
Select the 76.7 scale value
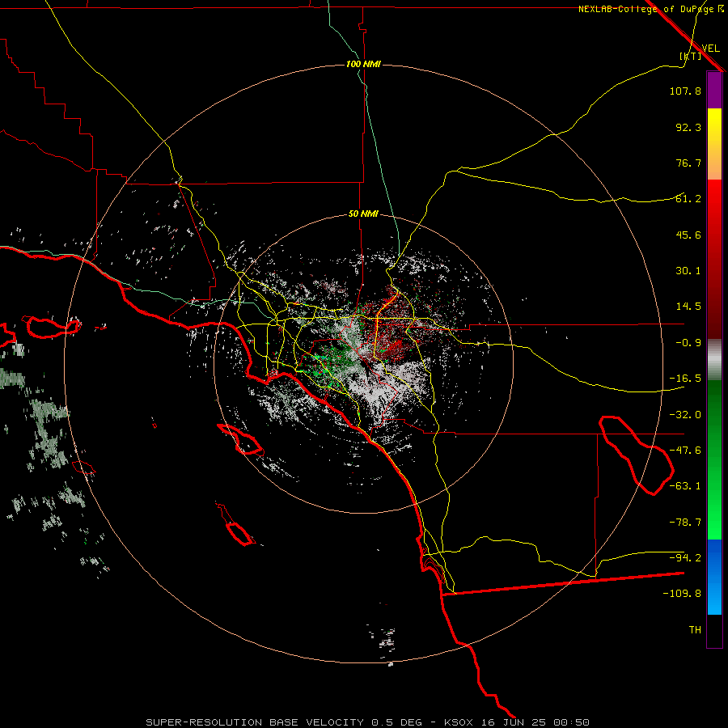pos(688,163)
